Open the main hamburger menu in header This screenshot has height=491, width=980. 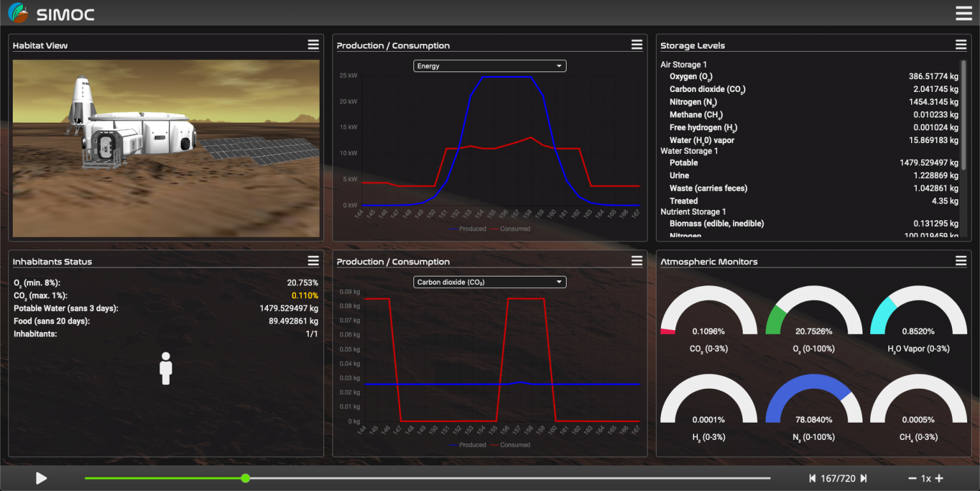click(x=963, y=13)
